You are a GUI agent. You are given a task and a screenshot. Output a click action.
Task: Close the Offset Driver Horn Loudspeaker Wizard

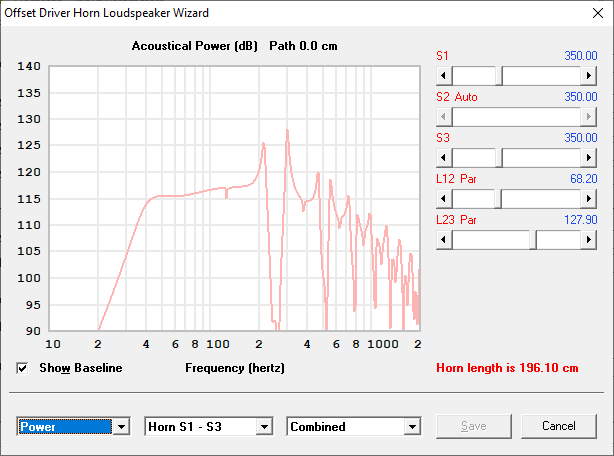pos(598,13)
